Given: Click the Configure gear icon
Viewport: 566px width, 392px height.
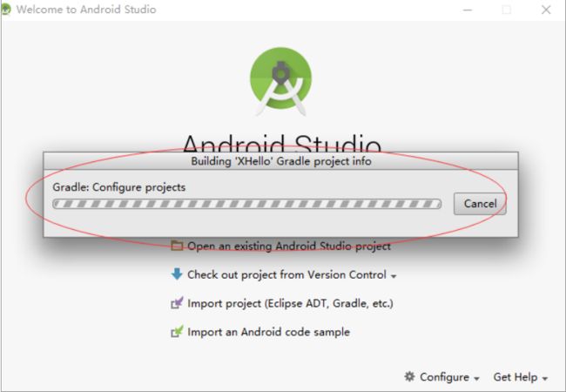Looking at the screenshot, I should pyautogui.click(x=409, y=376).
